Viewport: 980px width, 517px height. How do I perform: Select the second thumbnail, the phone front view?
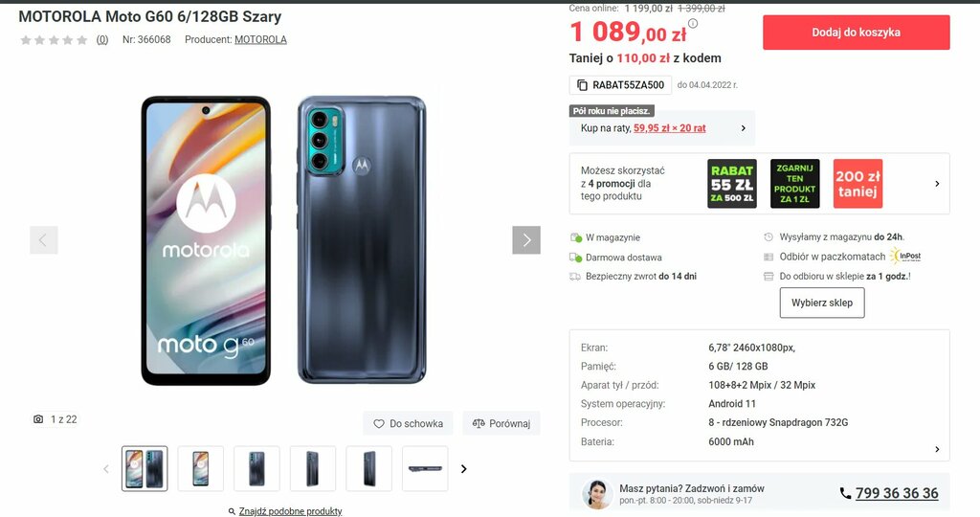pyautogui.click(x=201, y=469)
